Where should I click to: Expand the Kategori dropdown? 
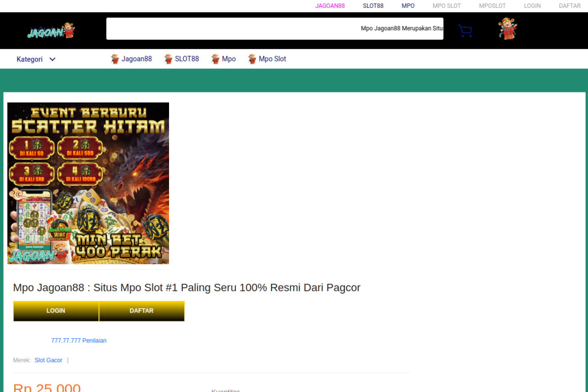pyautogui.click(x=36, y=59)
